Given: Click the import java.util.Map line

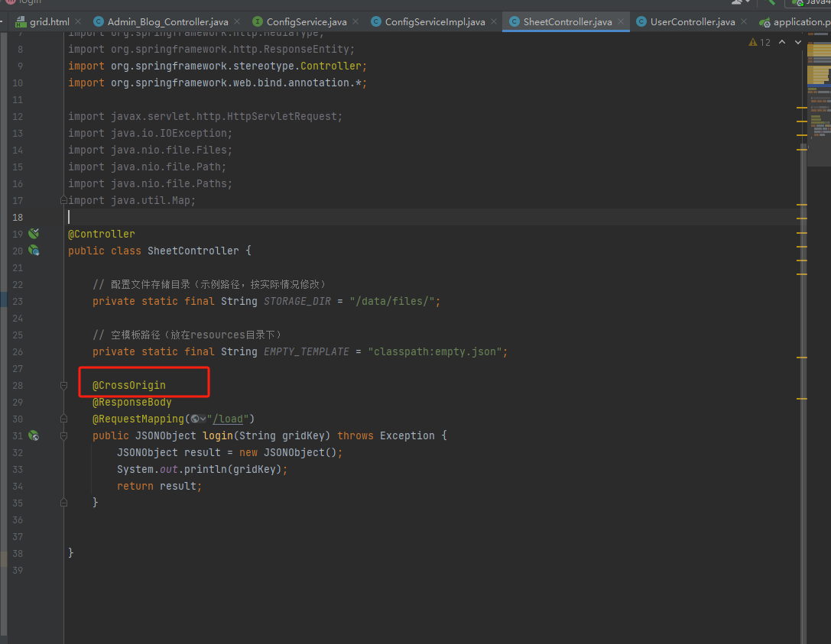Looking at the screenshot, I should (x=132, y=200).
